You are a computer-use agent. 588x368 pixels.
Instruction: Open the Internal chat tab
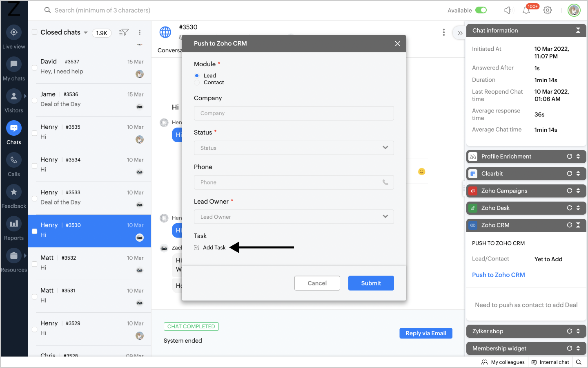(550, 362)
